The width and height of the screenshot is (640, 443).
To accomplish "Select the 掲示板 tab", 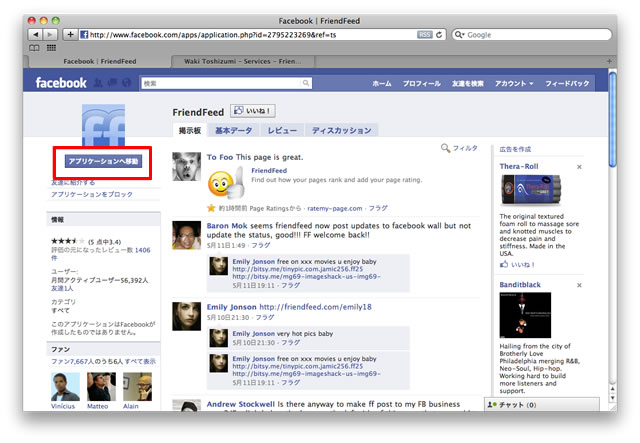I will (x=190, y=130).
